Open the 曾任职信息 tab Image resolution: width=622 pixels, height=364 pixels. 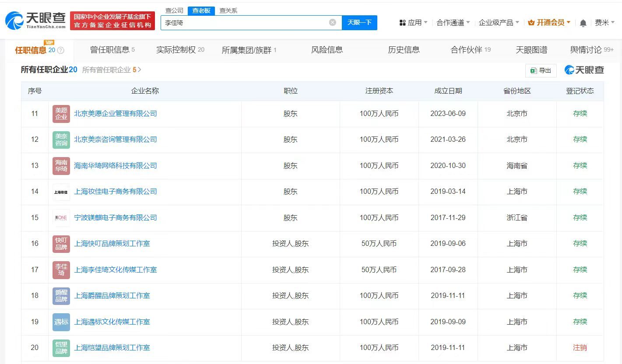112,50
